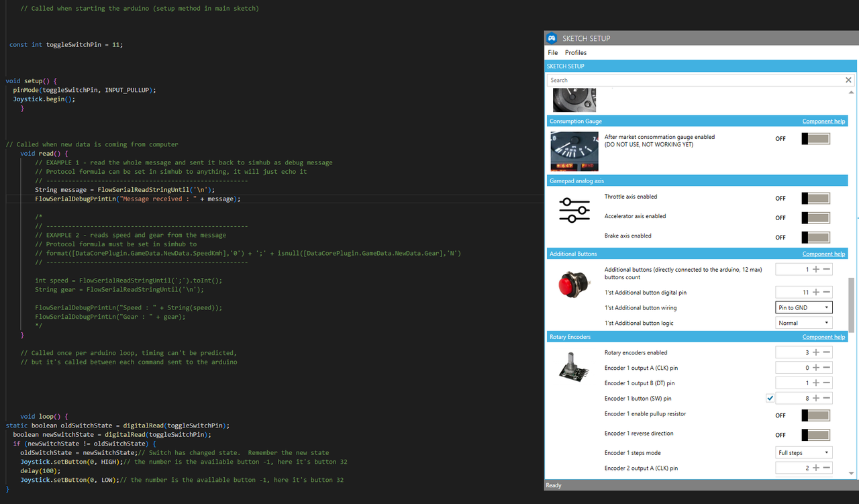Decrease Encoder 1 output A (CLK) pin

[x=827, y=368]
